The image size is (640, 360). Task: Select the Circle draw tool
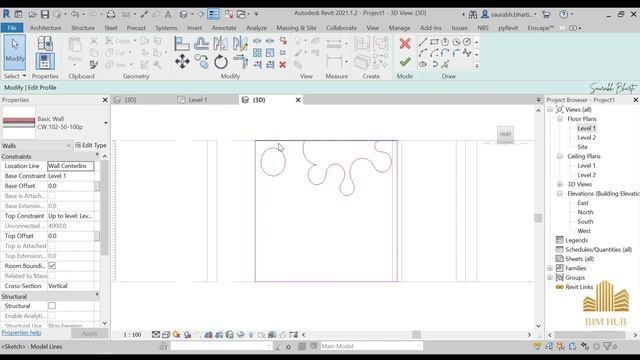(467, 42)
